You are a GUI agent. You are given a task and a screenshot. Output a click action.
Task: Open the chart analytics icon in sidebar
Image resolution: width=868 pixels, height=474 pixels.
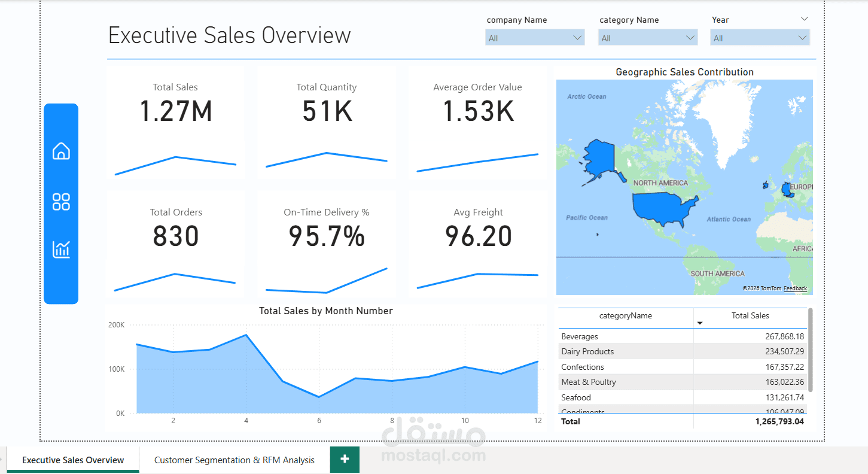point(61,249)
